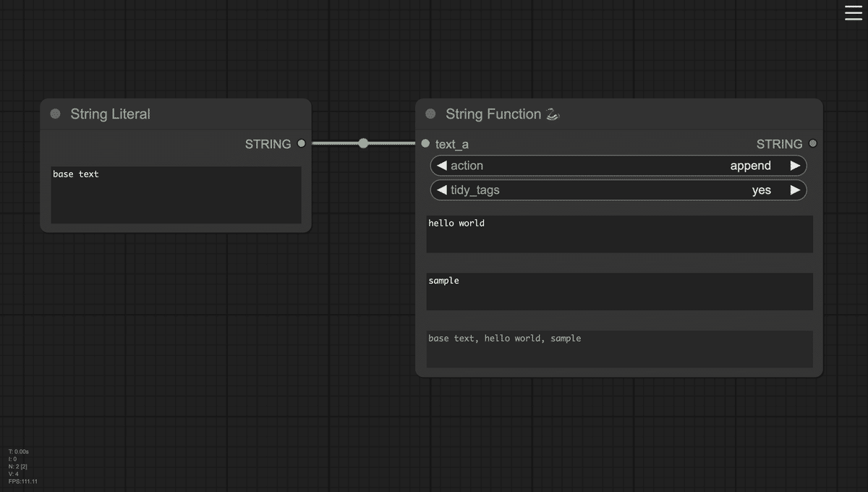Click String Literal STRING output socket
This screenshot has width=868, height=492.
click(x=302, y=143)
